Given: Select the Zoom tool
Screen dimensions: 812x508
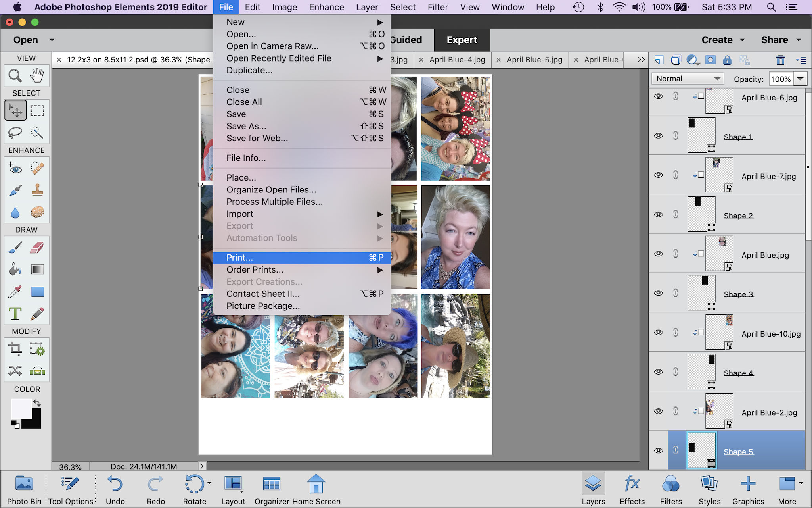Looking at the screenshot, I should 15,75.
